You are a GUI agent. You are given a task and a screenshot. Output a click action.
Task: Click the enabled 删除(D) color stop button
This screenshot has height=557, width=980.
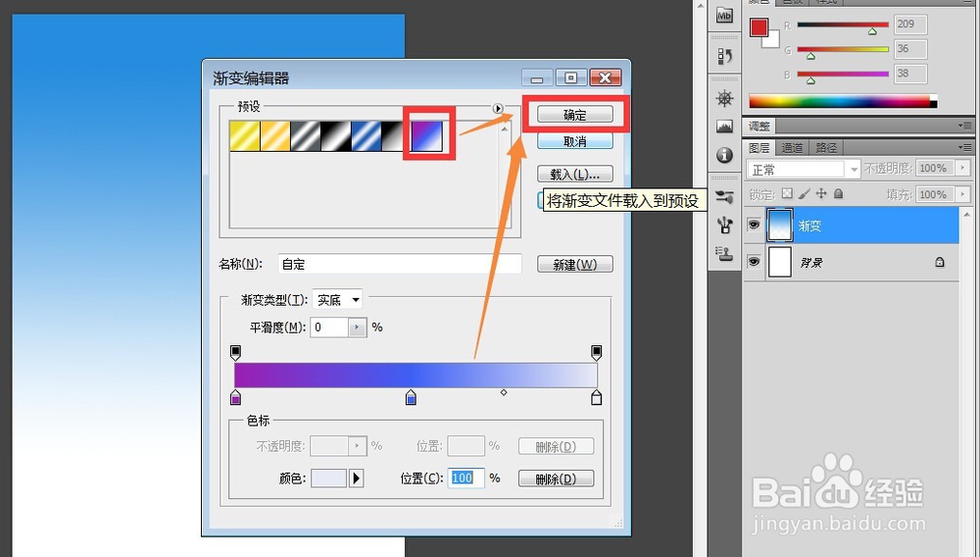click(x=557, y=479)
